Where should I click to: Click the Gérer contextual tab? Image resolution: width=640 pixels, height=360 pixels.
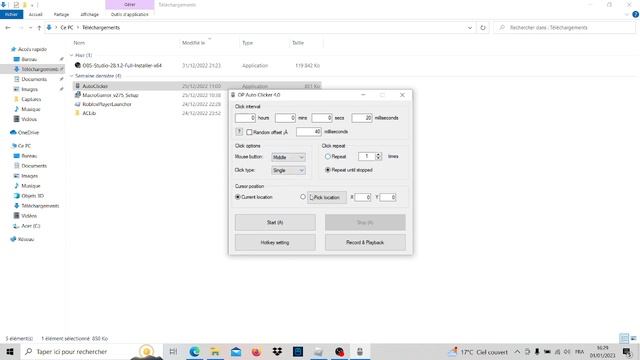[x=130, y=4]
